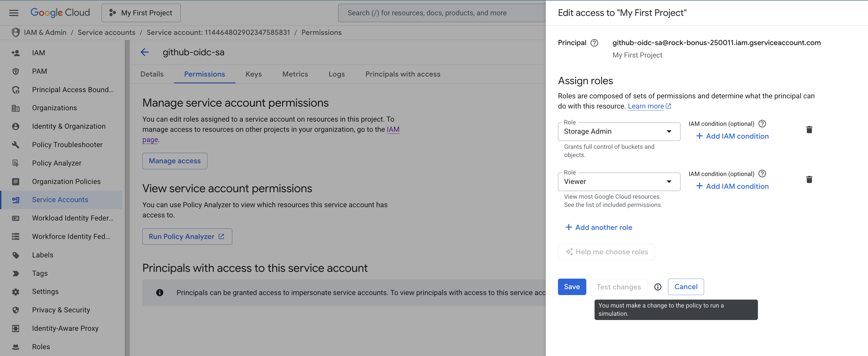Viewport: 868px width, 356px height.
Task: Click Run Policy Analyzer button
Action: point(187,237)
